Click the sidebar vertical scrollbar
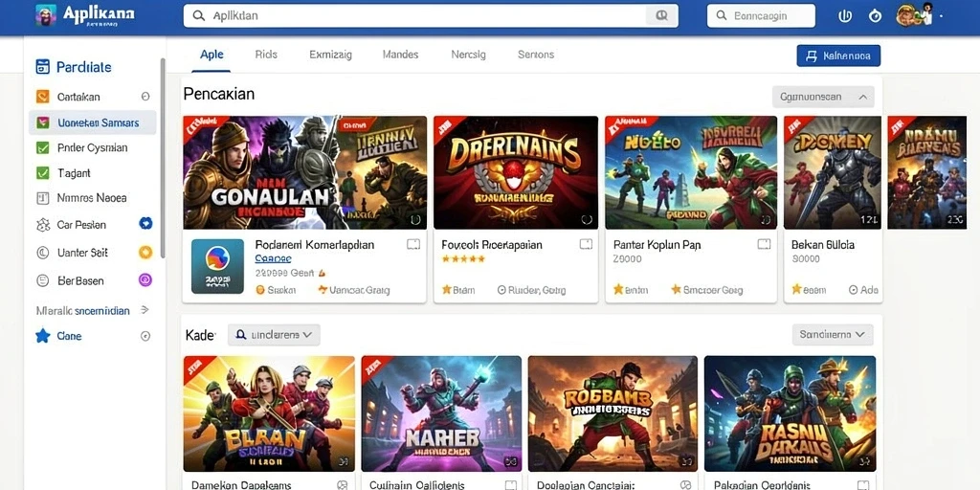980x490 pixels. [163, 158]
